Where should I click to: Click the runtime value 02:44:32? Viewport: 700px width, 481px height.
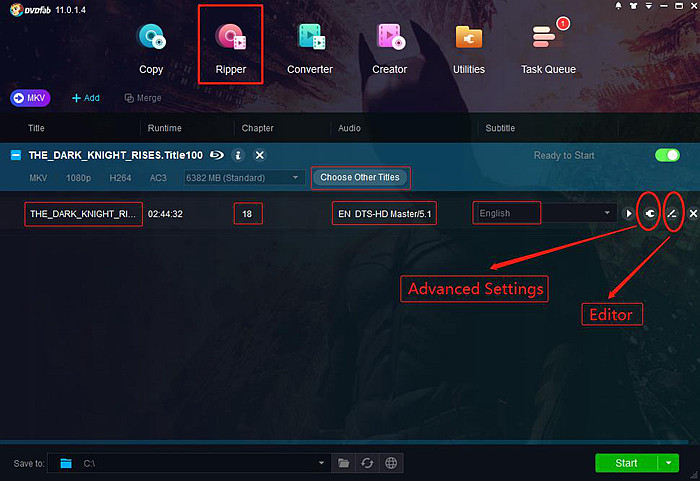pyautogui.click(x=165, y=214)
